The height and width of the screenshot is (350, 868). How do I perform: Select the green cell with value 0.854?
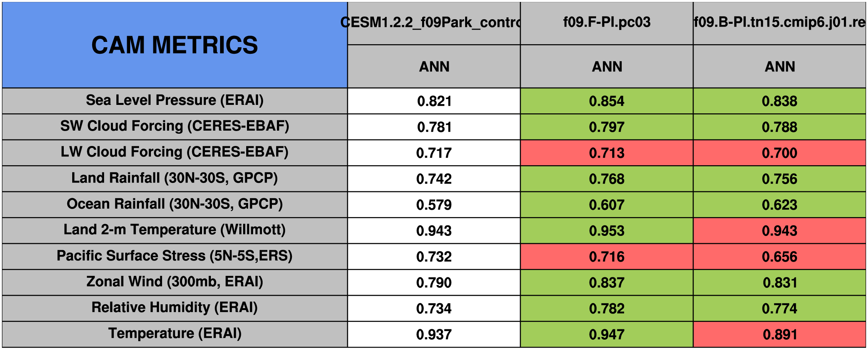606,101
